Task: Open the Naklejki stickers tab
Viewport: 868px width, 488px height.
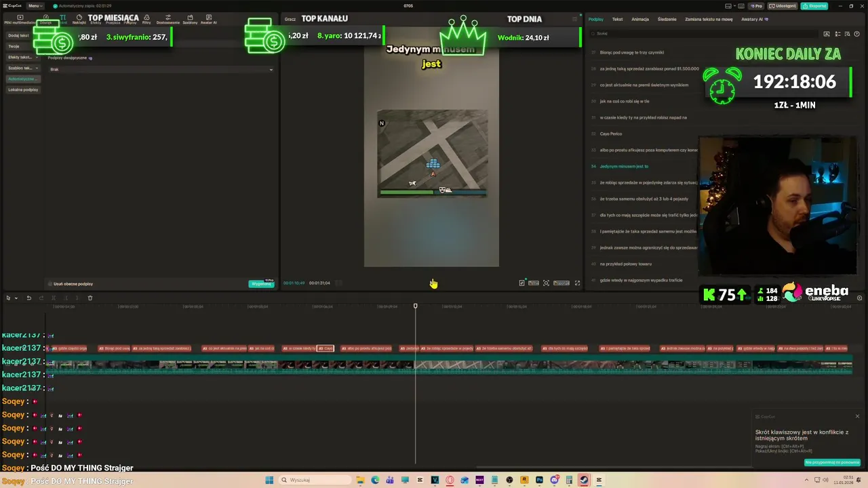Action: click(79, 19)
